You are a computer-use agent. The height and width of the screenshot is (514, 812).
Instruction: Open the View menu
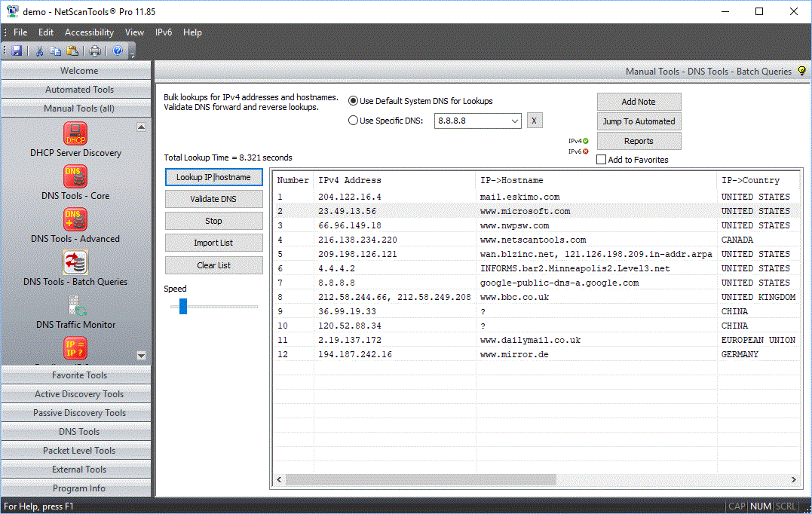click(x=134, y=32)
